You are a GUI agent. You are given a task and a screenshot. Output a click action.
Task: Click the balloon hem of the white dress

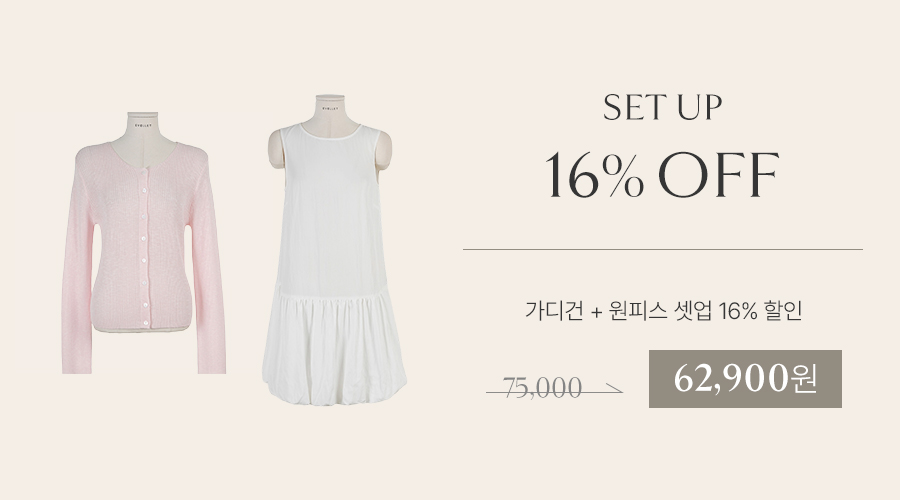coord(335,350)
